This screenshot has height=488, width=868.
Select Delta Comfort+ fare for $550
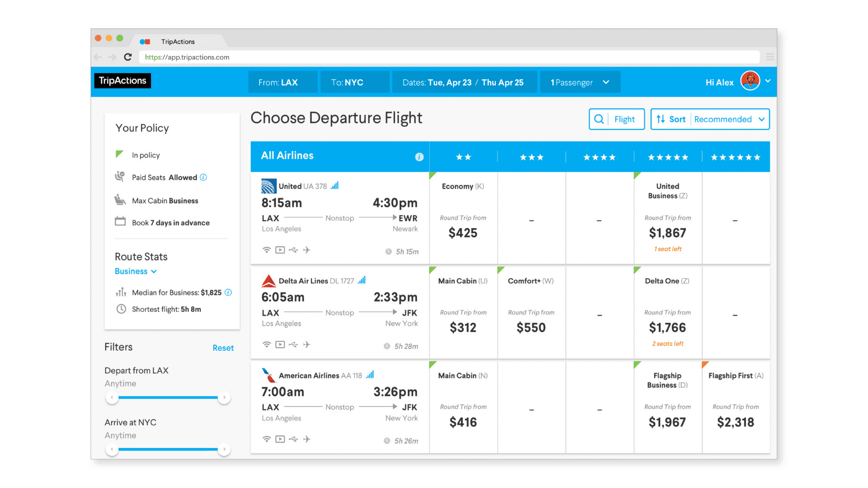(531, 312)
